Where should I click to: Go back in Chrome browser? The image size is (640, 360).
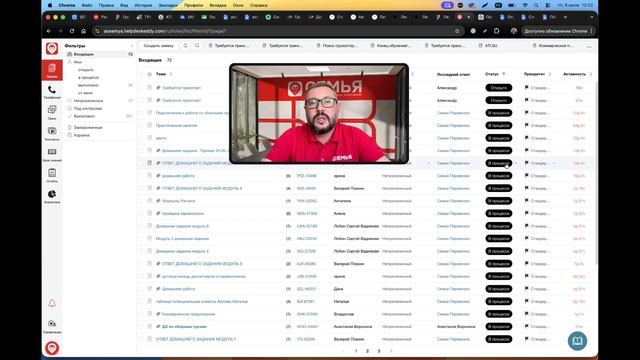49,31
